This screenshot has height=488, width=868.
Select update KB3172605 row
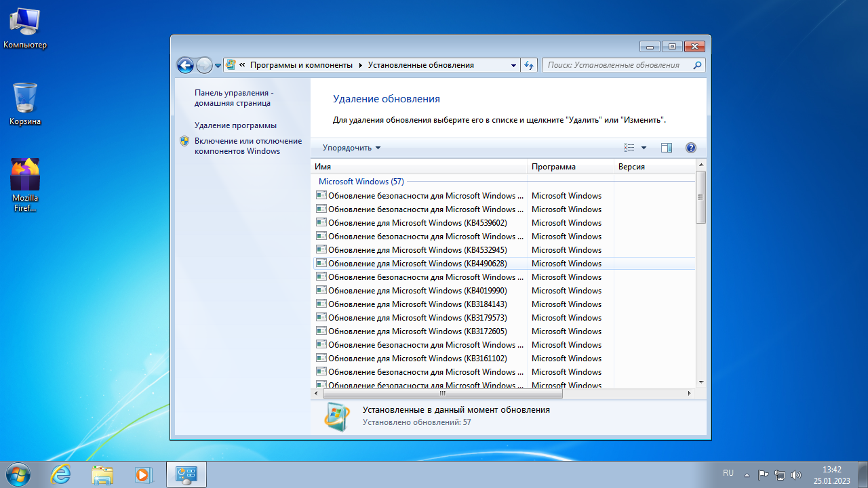click(503, 331)
